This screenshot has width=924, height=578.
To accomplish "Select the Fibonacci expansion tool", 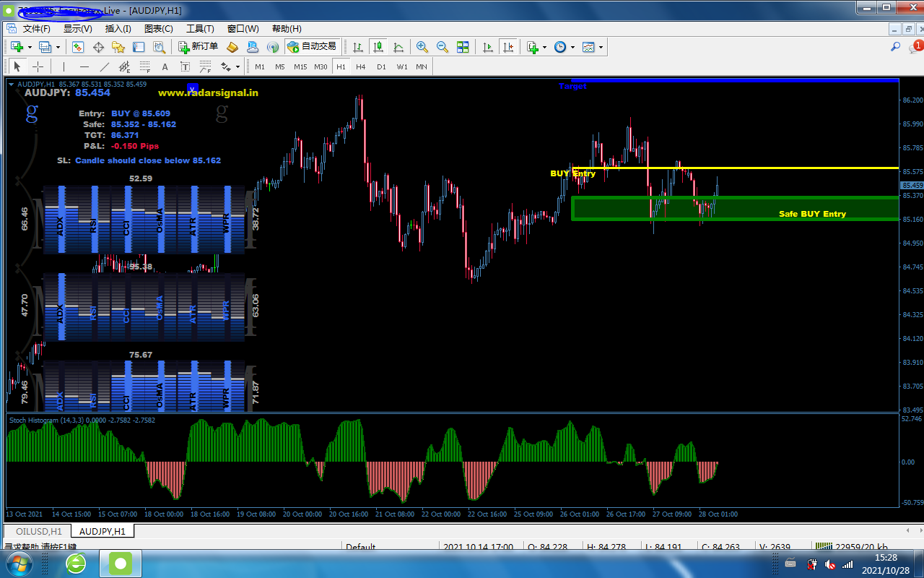I will [205, 66].
